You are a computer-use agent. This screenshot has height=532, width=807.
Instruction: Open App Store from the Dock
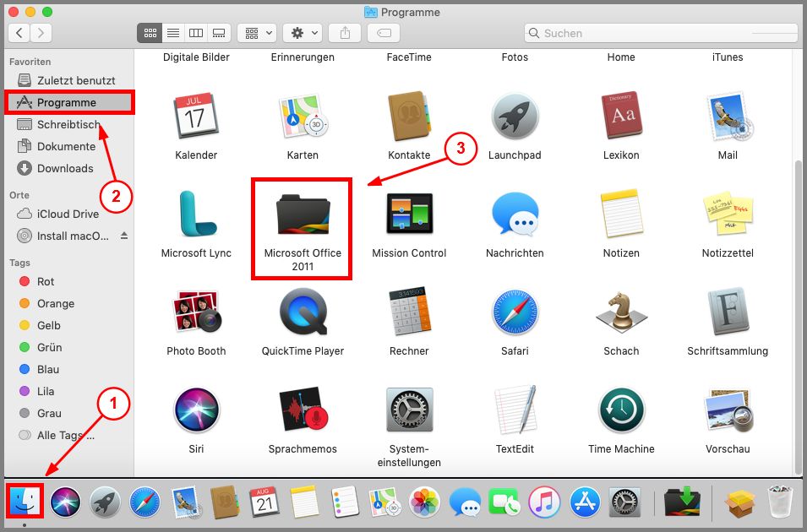pos(585,502)
